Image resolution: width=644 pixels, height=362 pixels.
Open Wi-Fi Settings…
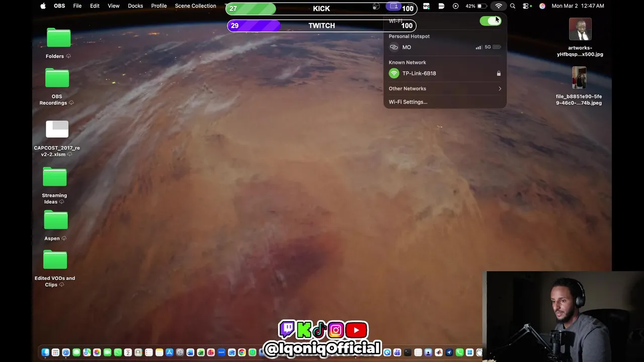(x=408, y=102)
